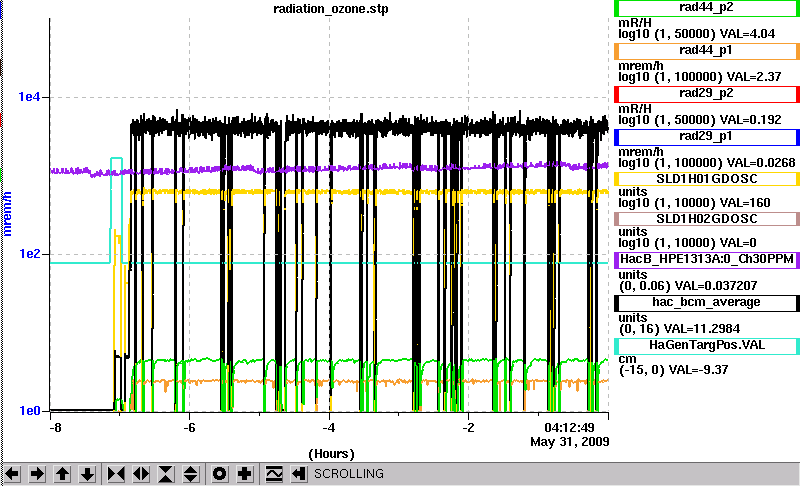Viewport: 800px width, 486px height.
Task: Select the hac_bcm_average legend entry
Action: (707, 302)
